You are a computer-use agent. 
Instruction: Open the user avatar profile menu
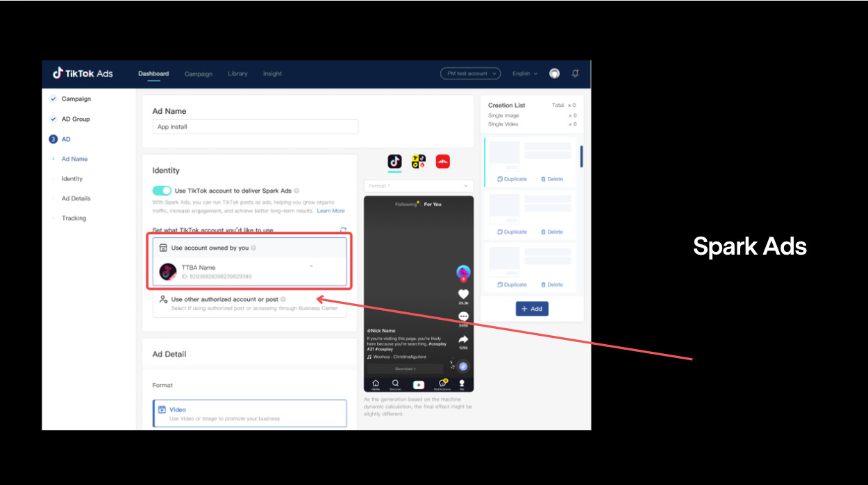(x=554, y=74)
